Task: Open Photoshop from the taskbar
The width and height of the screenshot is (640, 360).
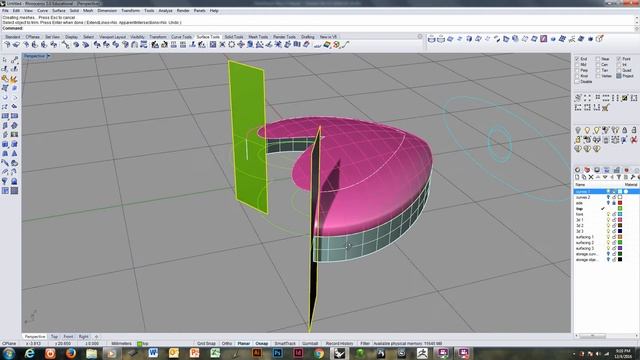Action: tap(278, 353)
